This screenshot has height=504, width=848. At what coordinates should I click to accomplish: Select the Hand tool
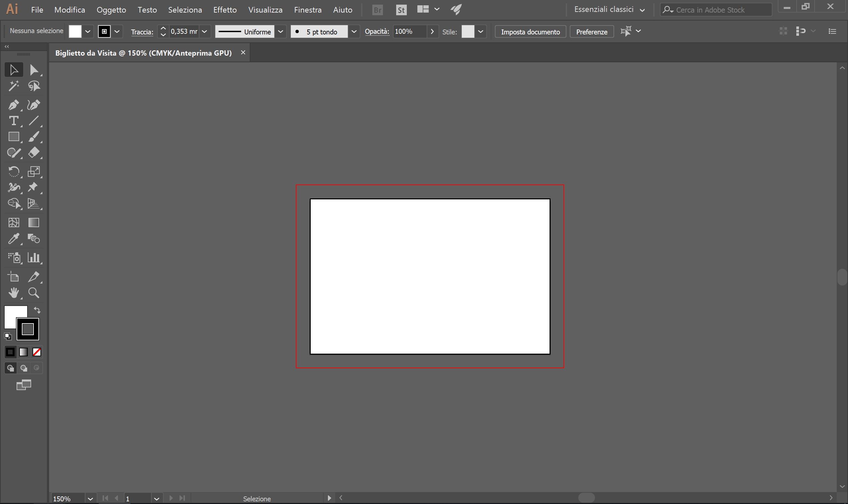click(x=13, y=293)
